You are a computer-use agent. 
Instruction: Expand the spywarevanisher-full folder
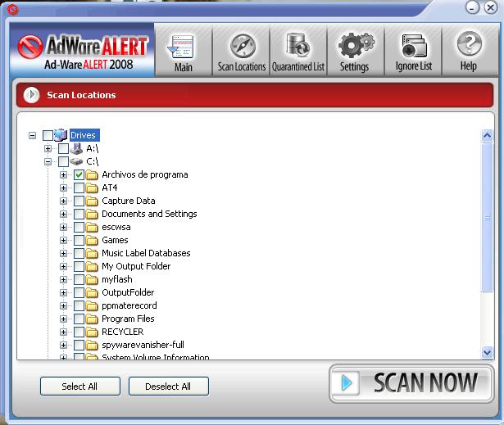pos(64,345)
